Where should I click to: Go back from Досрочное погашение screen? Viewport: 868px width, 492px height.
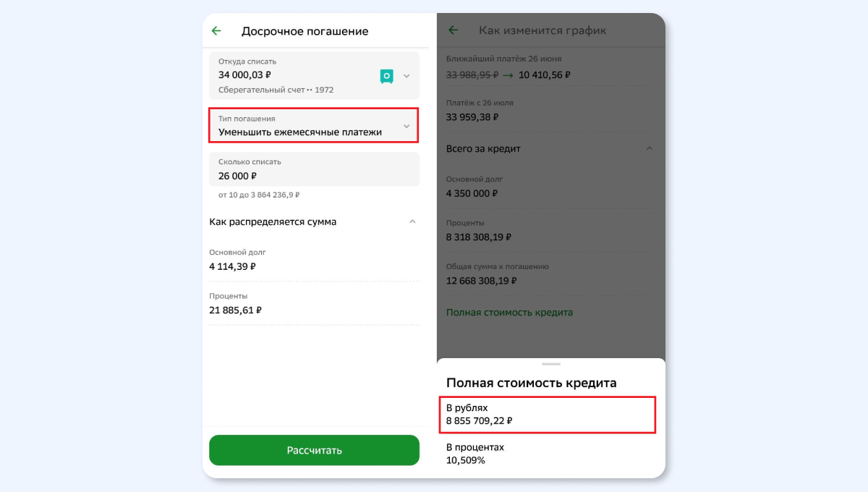pos(216,31)
